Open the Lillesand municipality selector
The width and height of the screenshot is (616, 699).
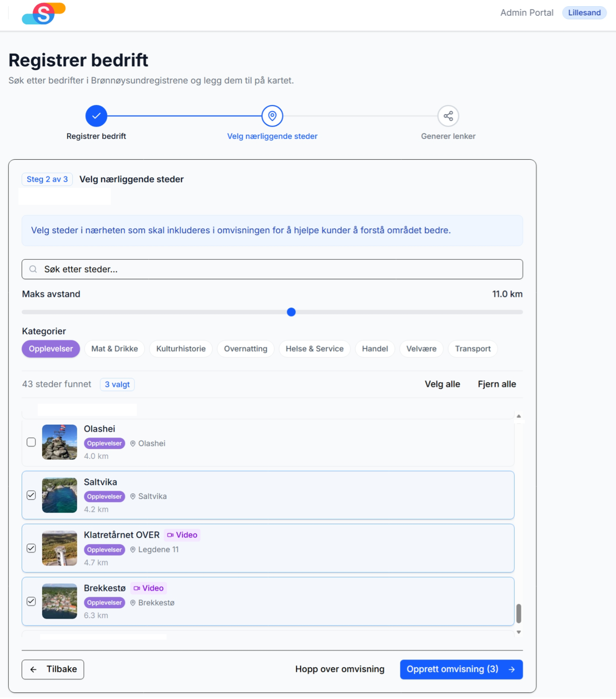click(584, 13)
